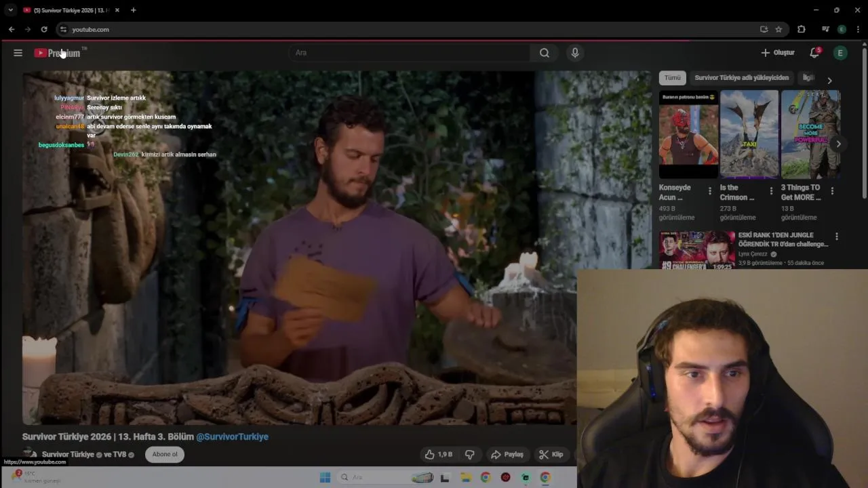Click the YouTube search input field
Image resolution: width=868 pixels, height=488 pixels.
pyautogui.click(x=410, y=53)
